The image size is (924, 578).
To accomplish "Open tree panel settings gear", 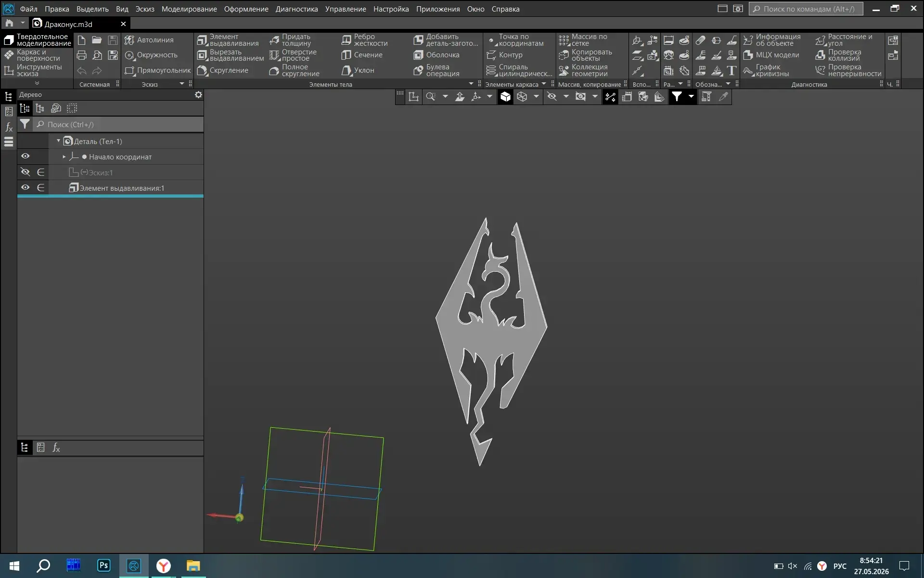I will pos(198,95).
